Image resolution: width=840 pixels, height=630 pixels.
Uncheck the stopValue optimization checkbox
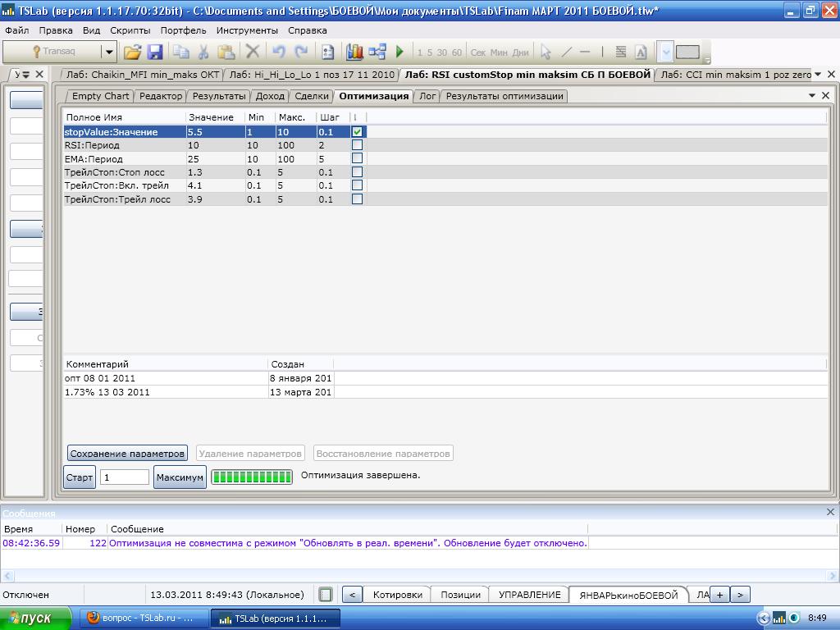point(357,131)
